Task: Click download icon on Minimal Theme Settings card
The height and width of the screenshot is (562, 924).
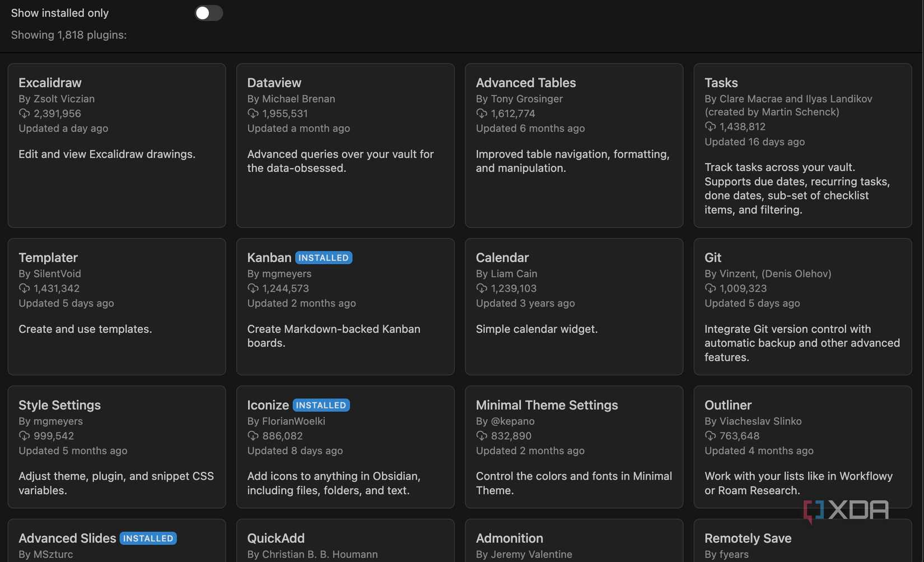Action: [482, 436]
